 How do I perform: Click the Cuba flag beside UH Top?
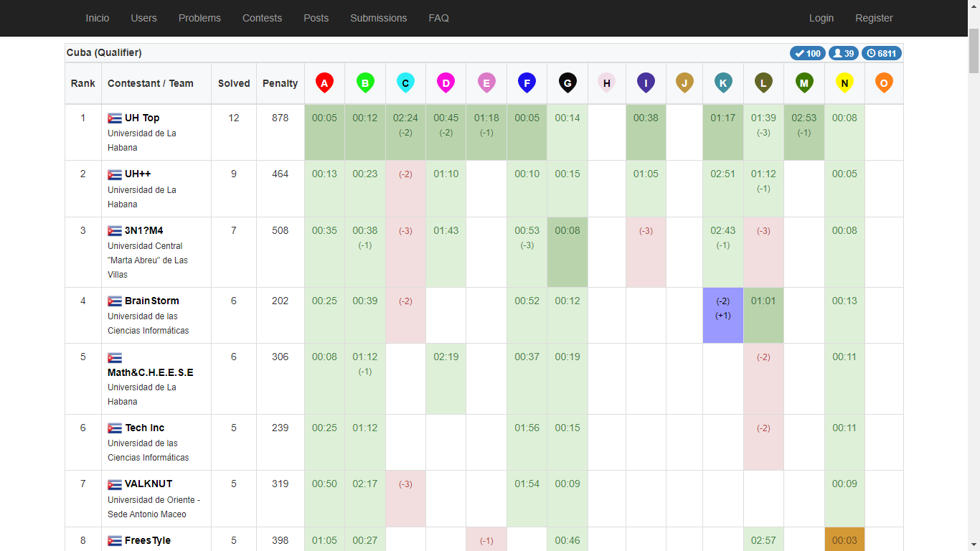(115, 118)
